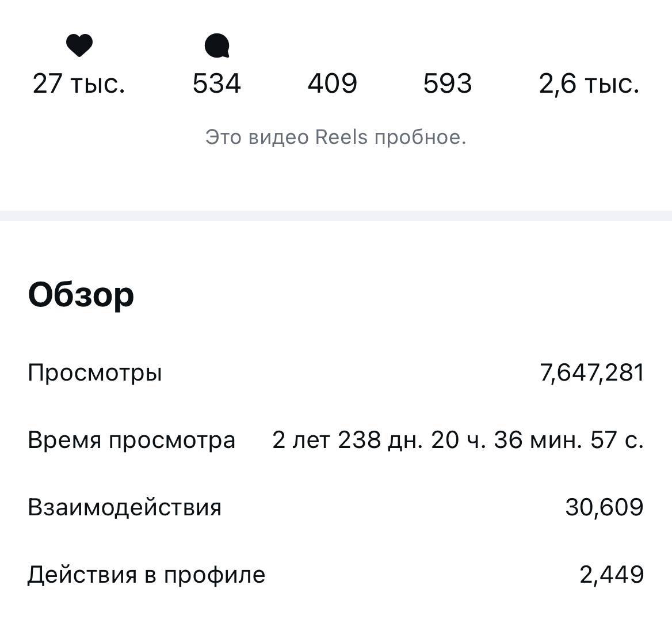Open the Время просмотра metric label
The image size is (672, 623).
point(132,440)
